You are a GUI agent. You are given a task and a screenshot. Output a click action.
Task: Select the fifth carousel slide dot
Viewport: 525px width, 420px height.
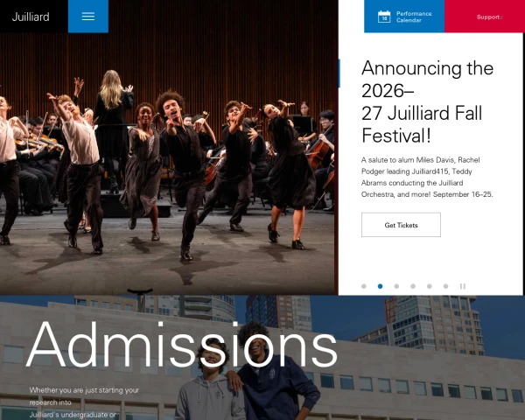[x=430, y=286]
